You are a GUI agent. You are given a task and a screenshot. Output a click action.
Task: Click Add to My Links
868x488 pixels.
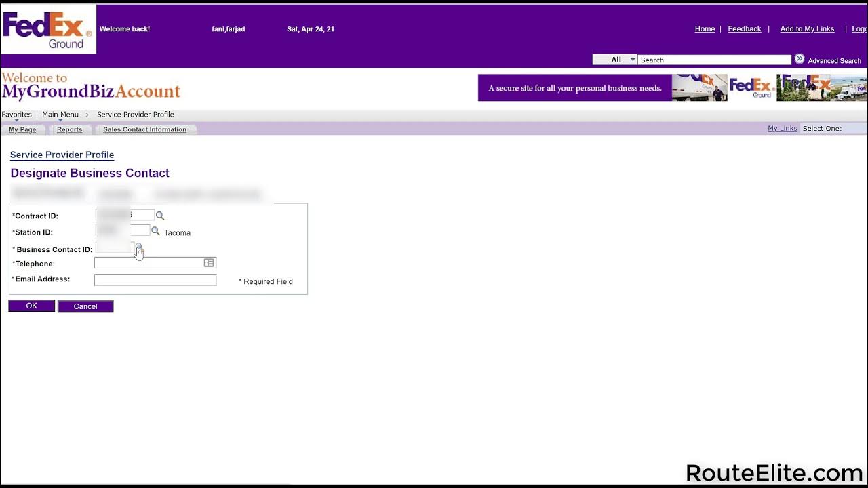[x=807, y=29]
